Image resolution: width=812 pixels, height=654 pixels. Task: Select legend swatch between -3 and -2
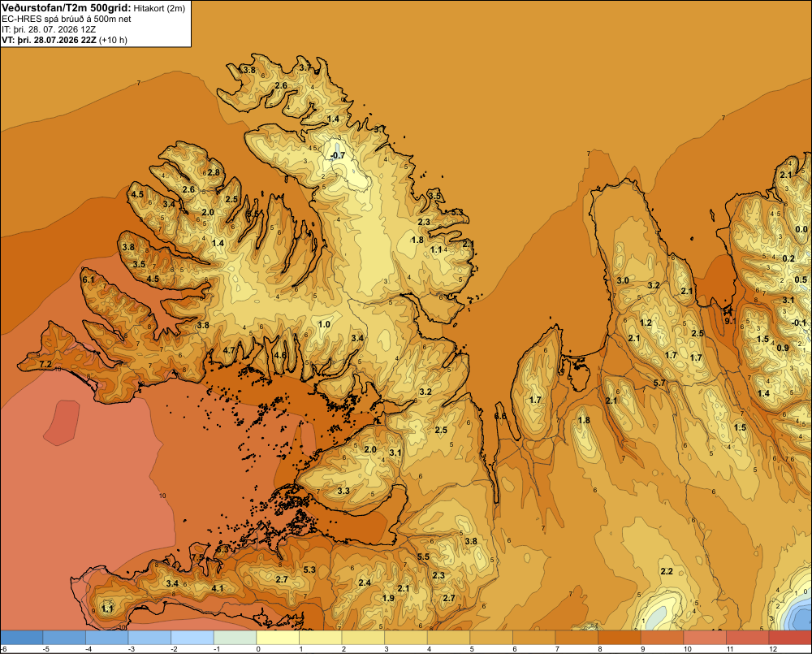[x=149, y=638]
